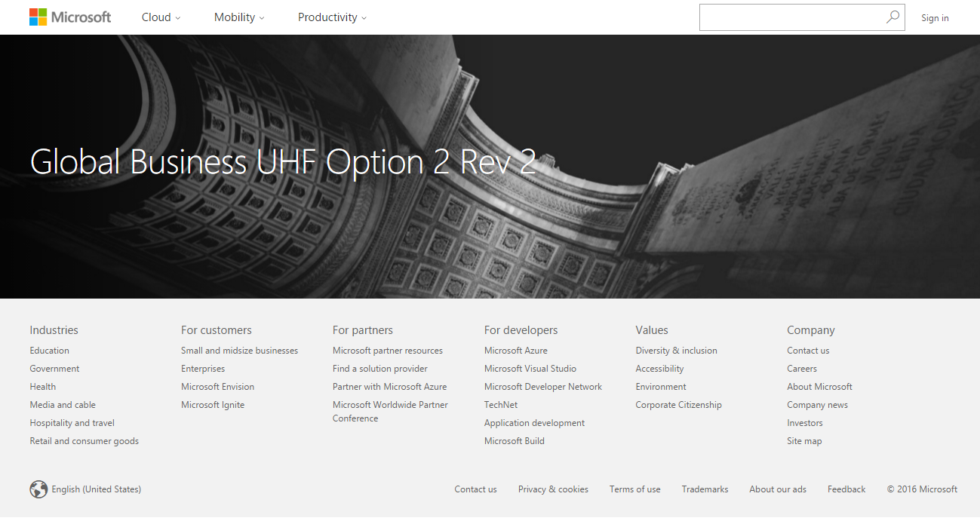Open the Hospitality and travel link
980x521 pixels.
click(x=72, y=423)
